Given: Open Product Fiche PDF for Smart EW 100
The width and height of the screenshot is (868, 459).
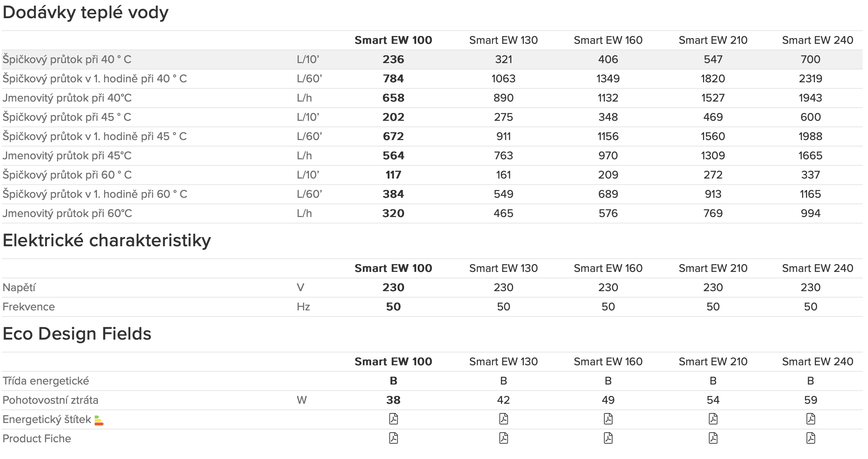Looking at the screenshot, I should [x=393, y=438].
